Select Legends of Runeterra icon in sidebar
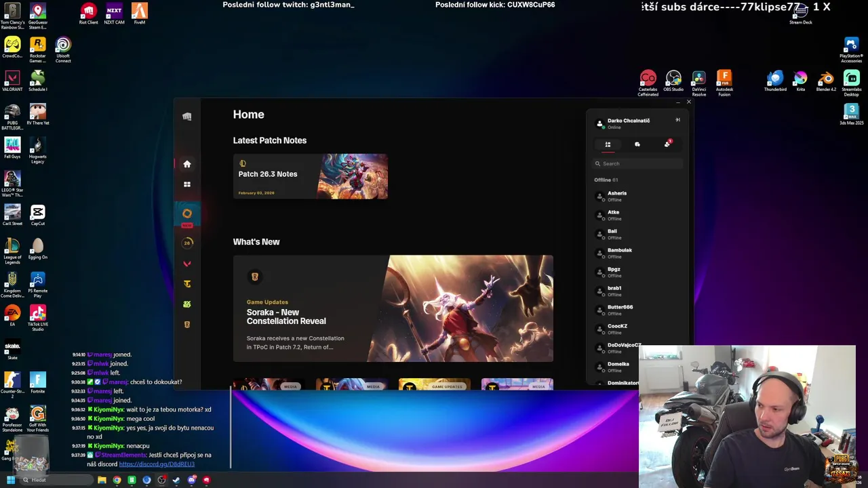 pyautogui.click(x=187, y=325)
